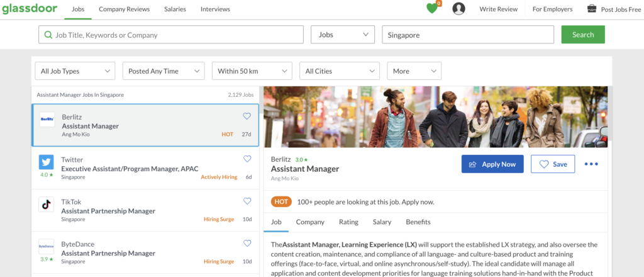
Task: Switch to the Salary tab
Action: 382,222
